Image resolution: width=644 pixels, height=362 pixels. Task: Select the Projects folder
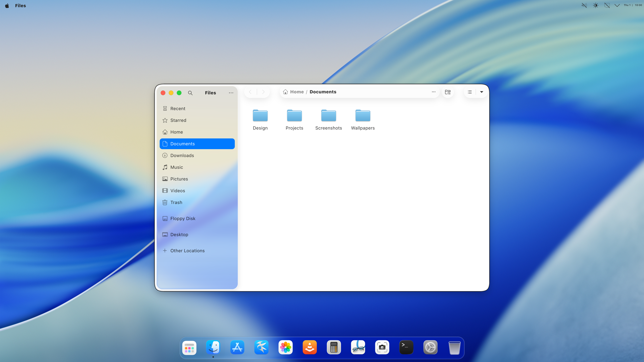[294, 120]
